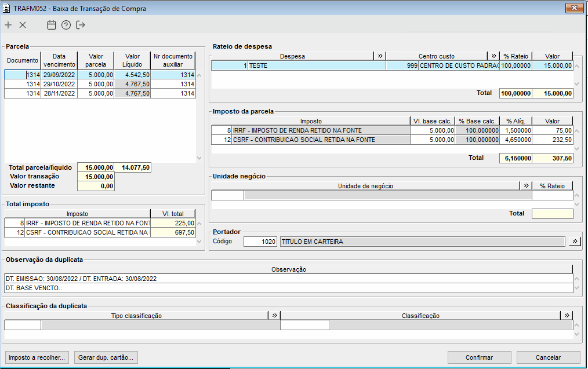The image size is (588, 369).
Task: Click the Portador Código input field
Action: pyautogui.click(x=260, y=242)
